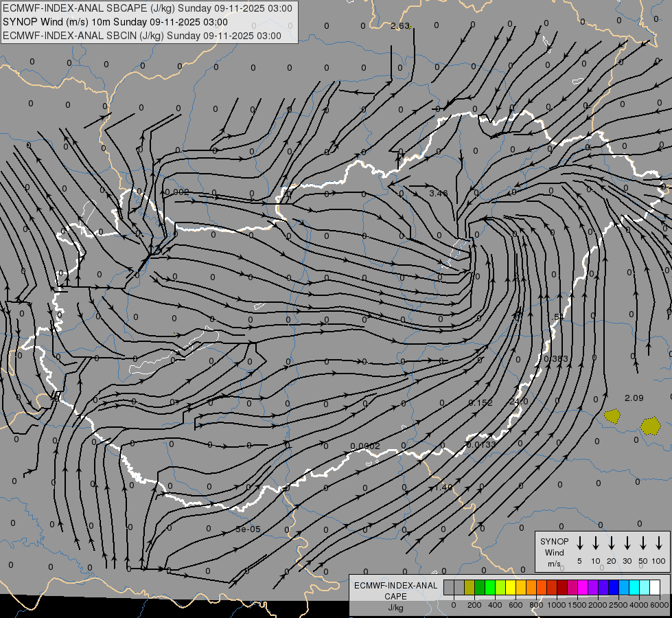Click the m/s unit in wind legend
672x618 pixels.
[x=554, y=564]
